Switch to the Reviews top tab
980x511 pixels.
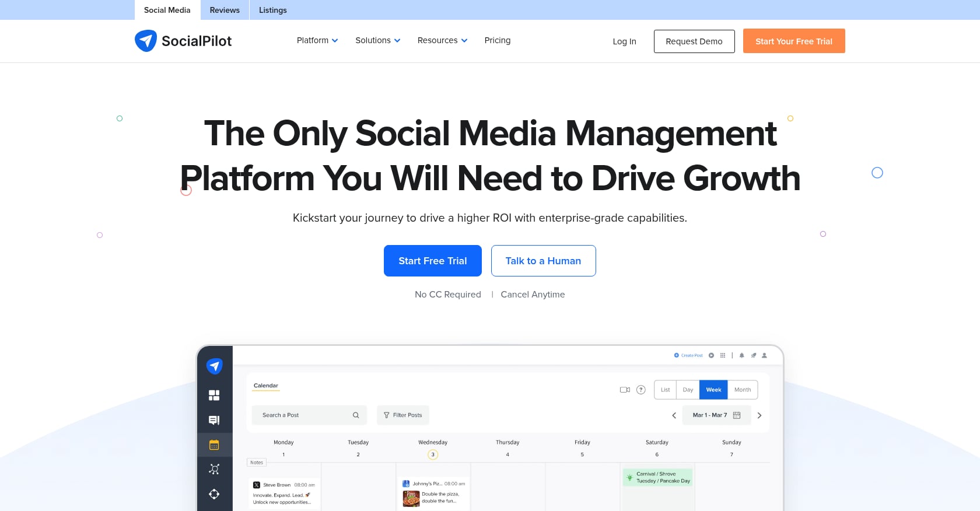[225, 10]
